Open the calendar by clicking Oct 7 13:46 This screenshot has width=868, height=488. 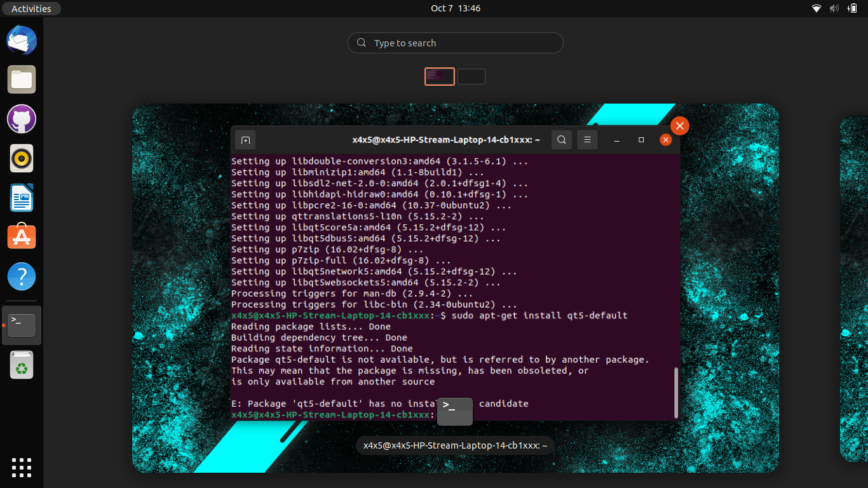click(455, 8)
